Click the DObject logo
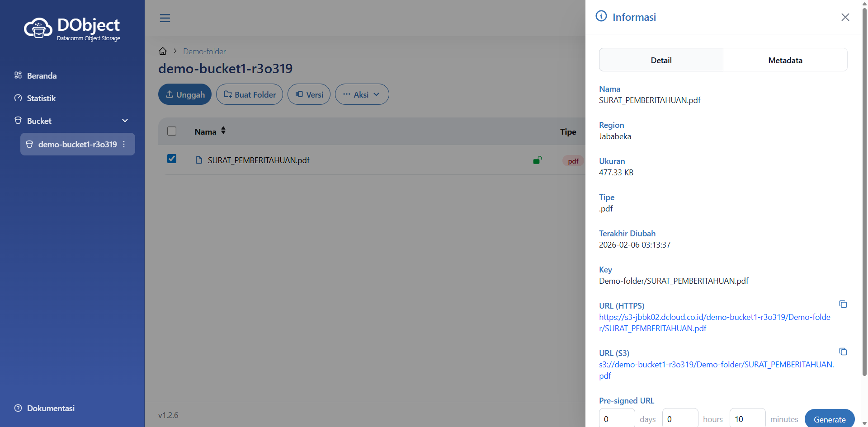This screenshot has height=427, width=868. tap(72, 28)
